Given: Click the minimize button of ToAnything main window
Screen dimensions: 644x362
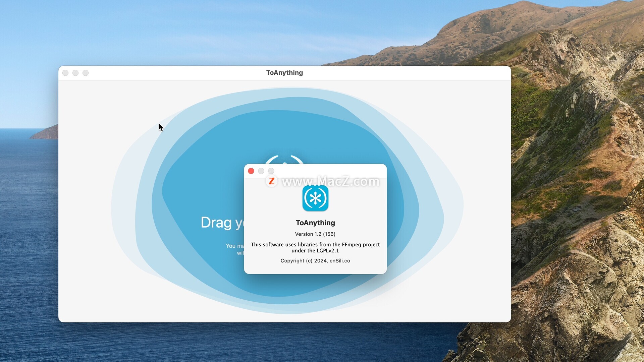Looking at the screenshot, I should (x=75, y=73).
